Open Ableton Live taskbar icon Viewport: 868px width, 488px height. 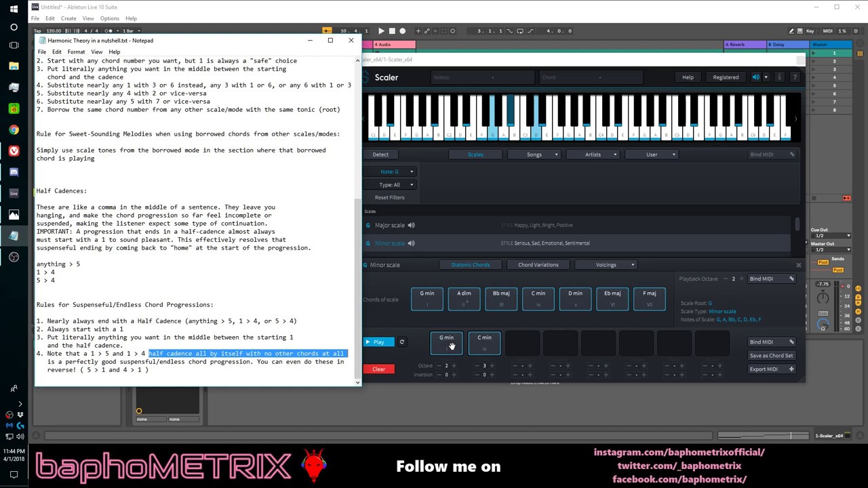coord(14,193)
